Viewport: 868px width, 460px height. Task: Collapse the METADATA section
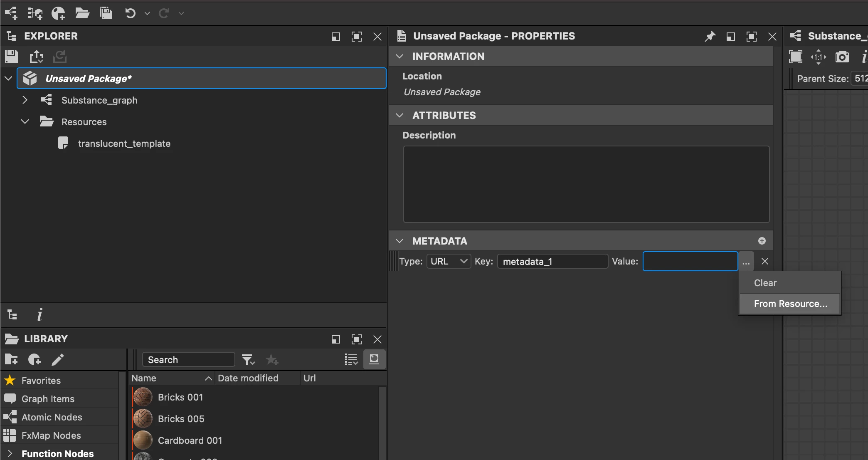point(399,241)
